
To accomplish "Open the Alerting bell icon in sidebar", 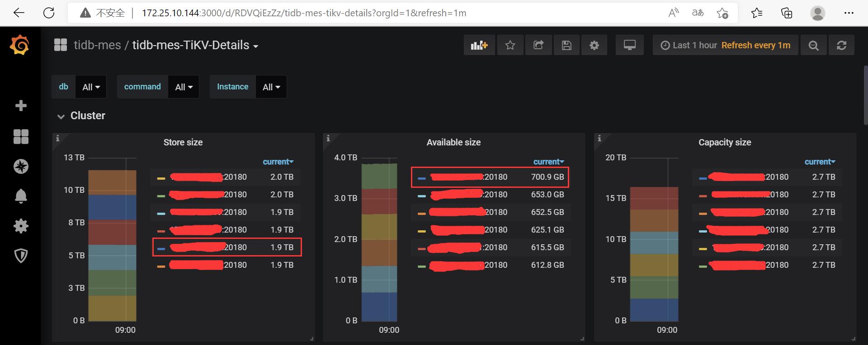I will pos(21,196).
